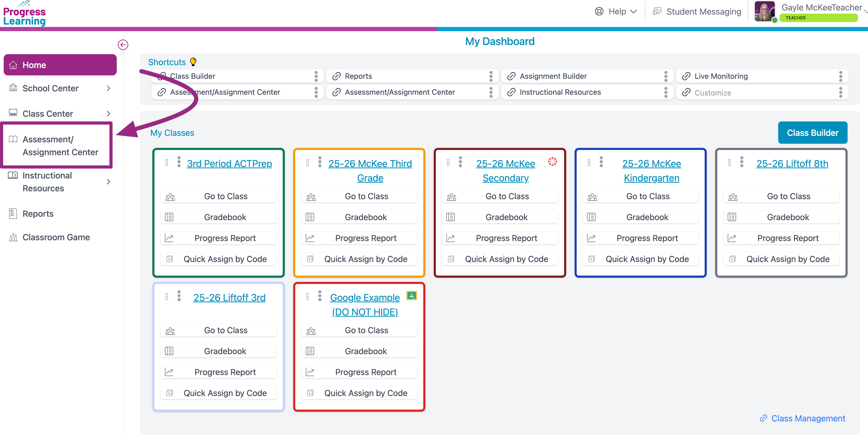
Task: Expand the Instructional Resources menu chevron
Action: 108,182
